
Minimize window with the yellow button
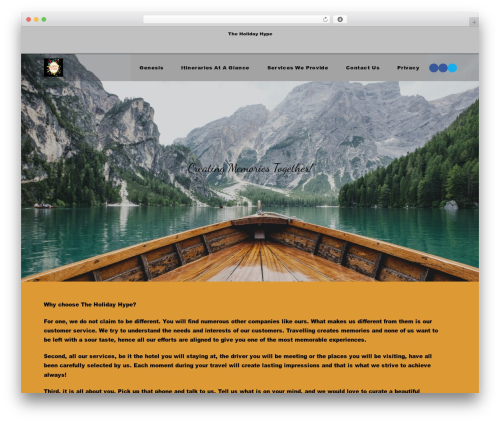pos(36,19)
